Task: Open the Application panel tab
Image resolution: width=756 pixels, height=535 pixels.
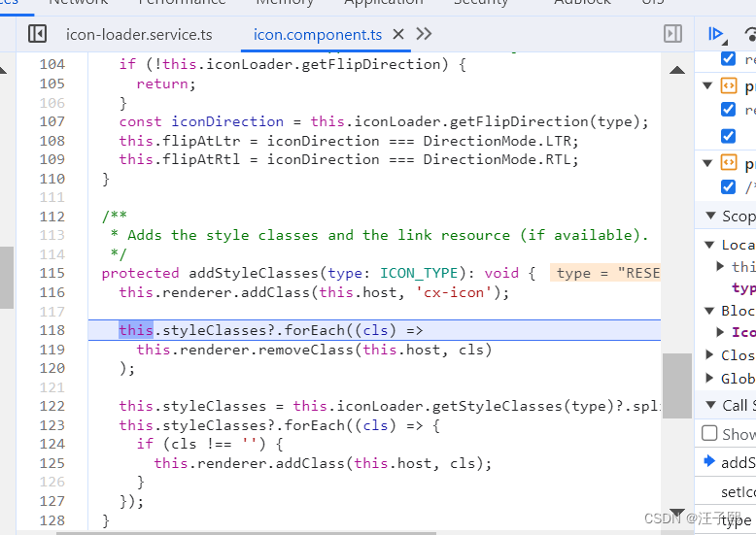Action: coord(383,2)
